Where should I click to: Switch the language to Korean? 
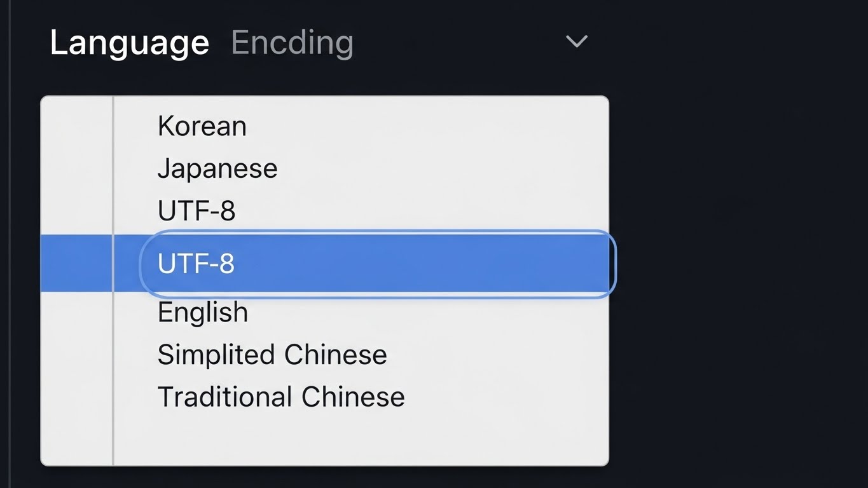pos(202,126)
